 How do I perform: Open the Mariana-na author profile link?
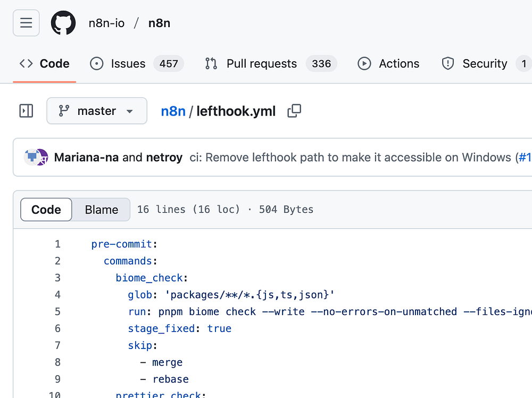click(86, 157)
